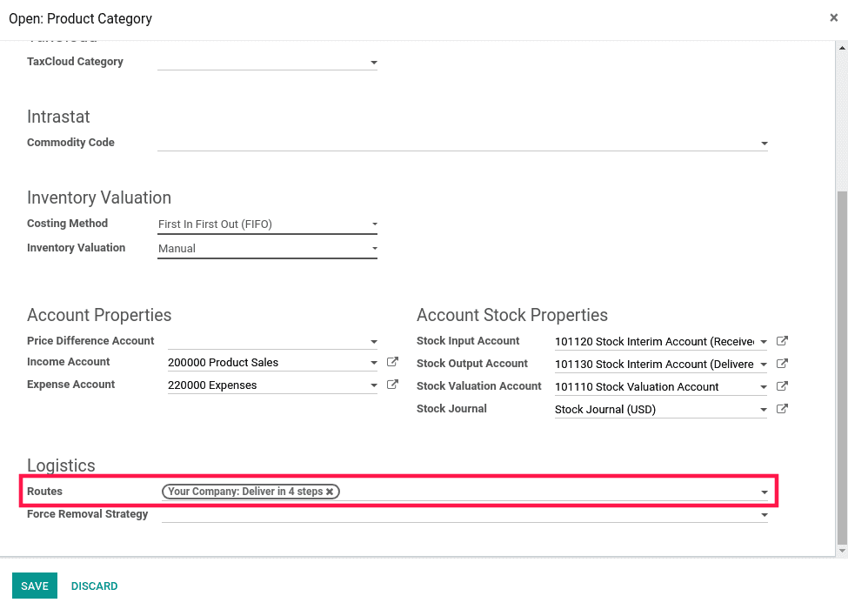This screenshot has height=616, width=848.
Task: Expand the Income Account dropdown arrow
Action: click(374, 363)
